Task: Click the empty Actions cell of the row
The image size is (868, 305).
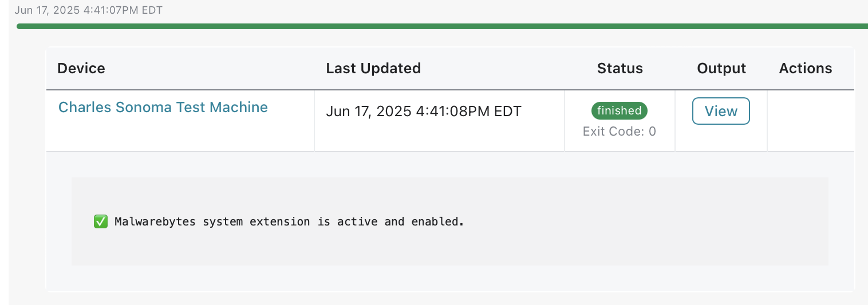Action: point(811,121)
